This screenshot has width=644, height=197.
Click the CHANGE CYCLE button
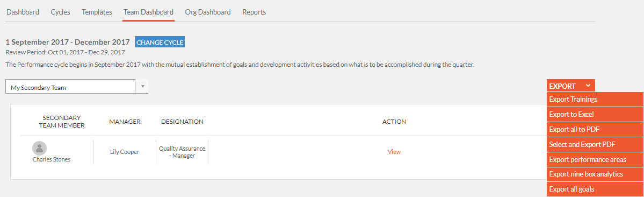(160, 43)
